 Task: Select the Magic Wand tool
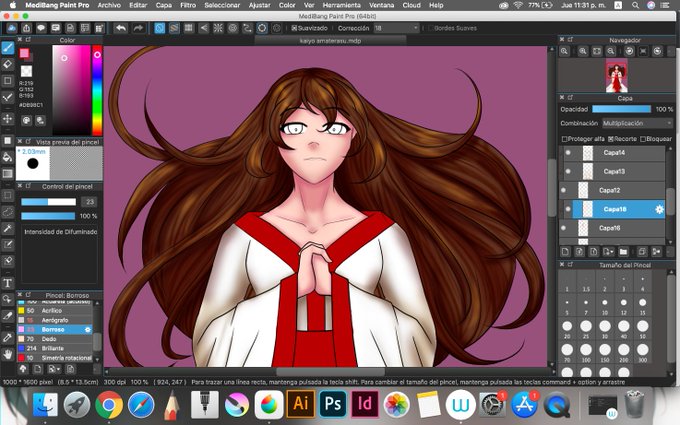coord(7,229)
